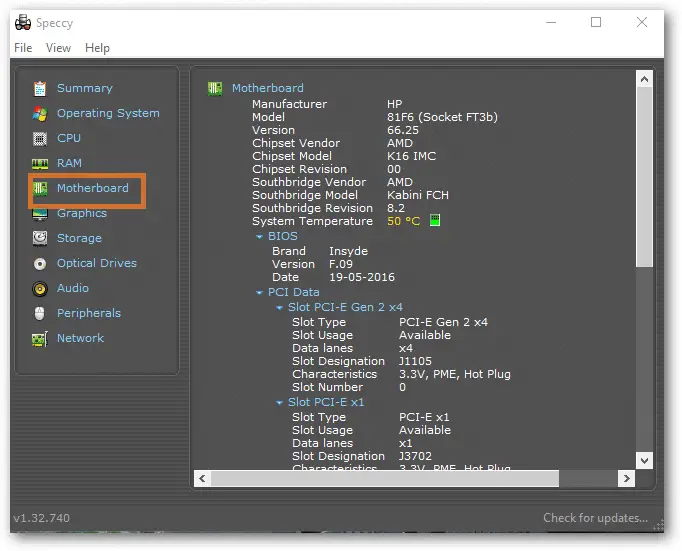This screenshot has height=551, width=682.
Task: Click the Slot PCI-E Gen 2 x4 heading
Action: tap(345, 307)
